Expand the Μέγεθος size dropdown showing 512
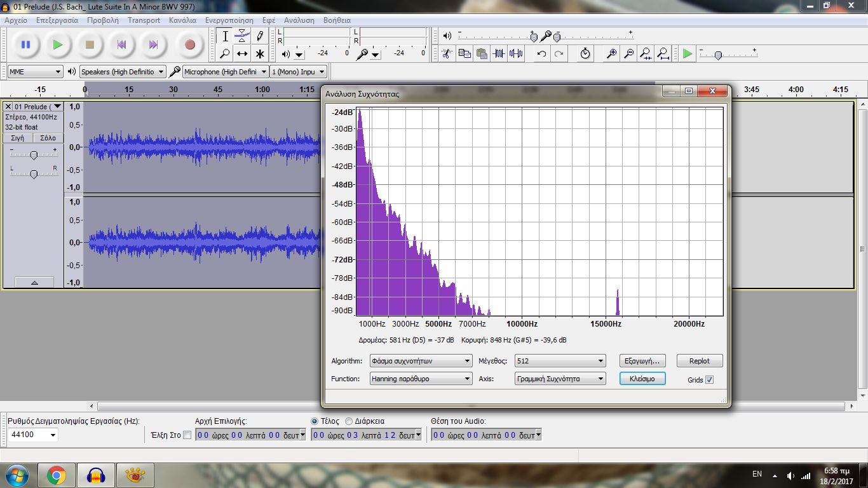The height and width of the screenshot is (488, 868). point(560,361)
